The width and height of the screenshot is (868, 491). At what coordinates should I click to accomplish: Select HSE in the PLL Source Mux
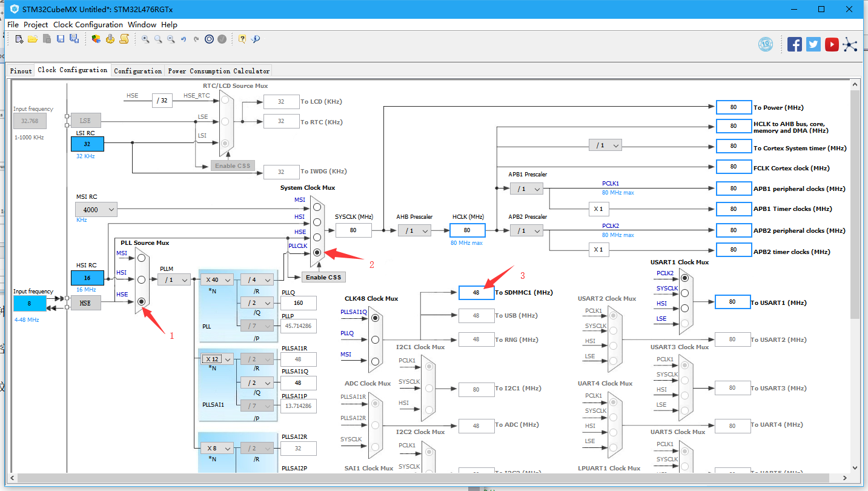coord(140,302)
